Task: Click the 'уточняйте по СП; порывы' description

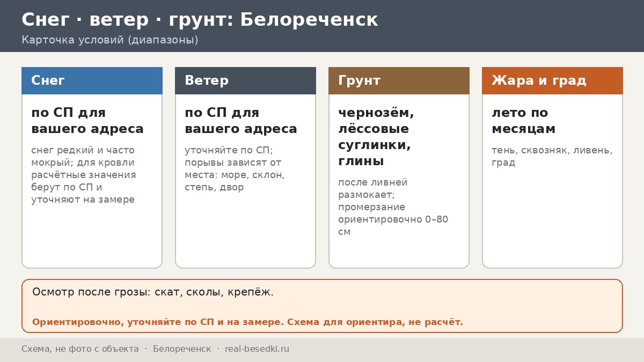Action: (235, 168)
